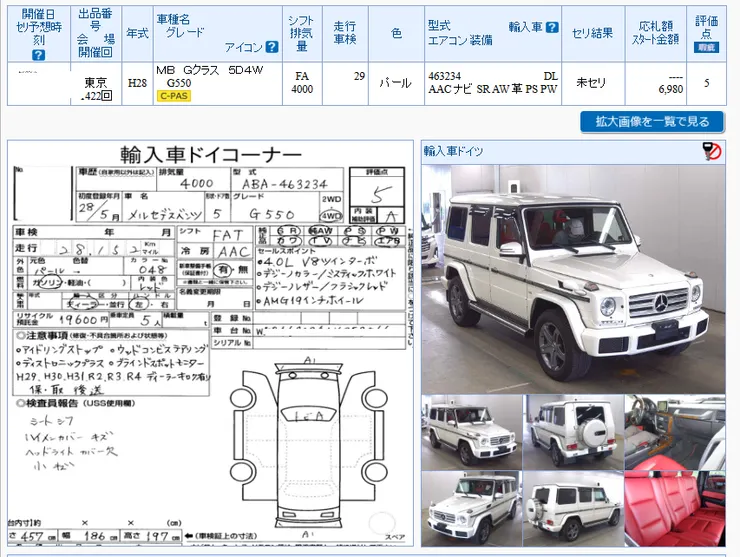Click 走行 車検 column header
The height and width of the screenshot is (557, 740).
tap(345, 33)
